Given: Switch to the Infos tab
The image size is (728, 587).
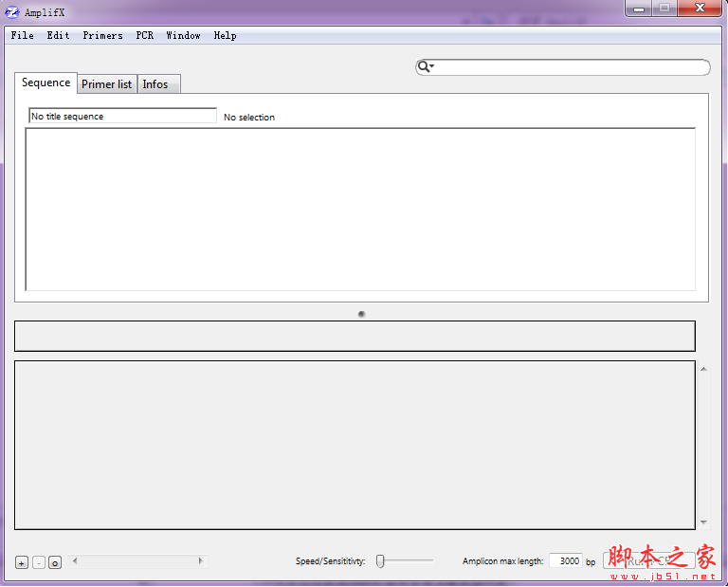Looking at the screenshot, I should pyautogui.click(x=158, y=84).
